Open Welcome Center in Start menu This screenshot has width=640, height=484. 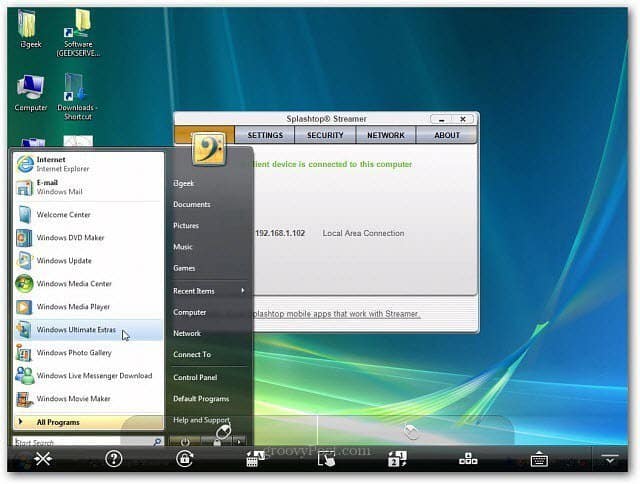pos(89,214)
